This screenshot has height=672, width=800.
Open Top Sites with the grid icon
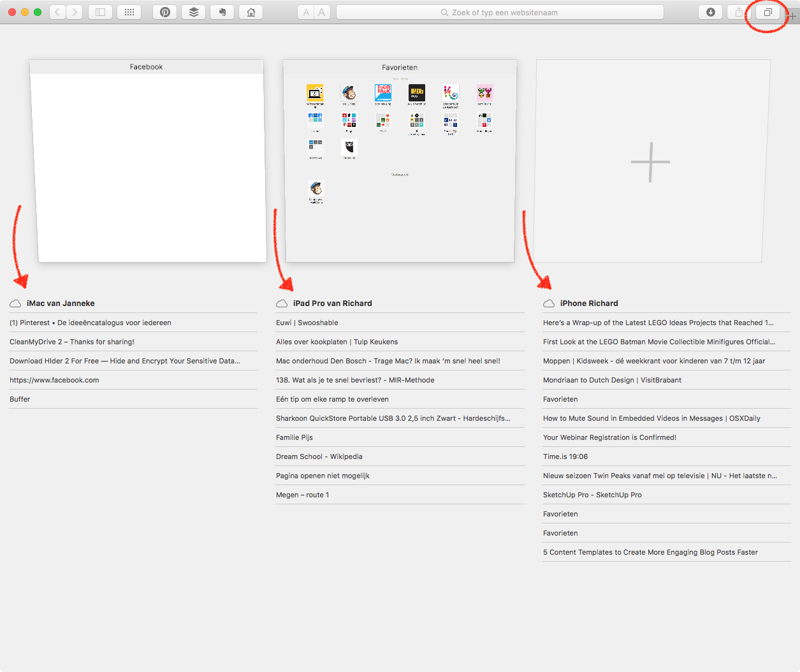click(x=129, y=11)
